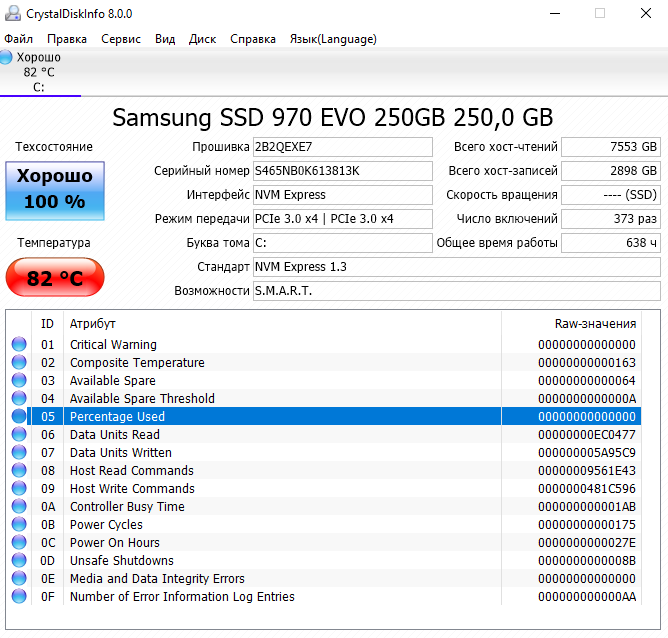The image size is (668, 638).
Task: Click status circle beside Available Spare Threshold
Action: click(x=19, y=399)
